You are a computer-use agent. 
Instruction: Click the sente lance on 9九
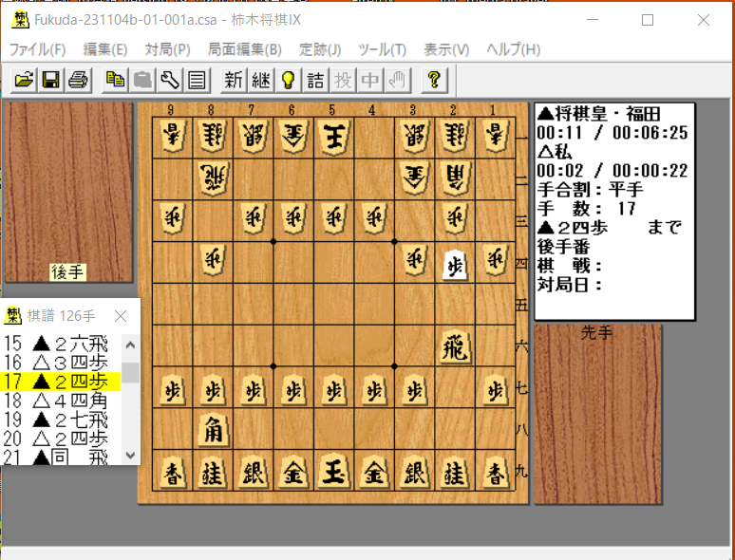coord(173,473)
